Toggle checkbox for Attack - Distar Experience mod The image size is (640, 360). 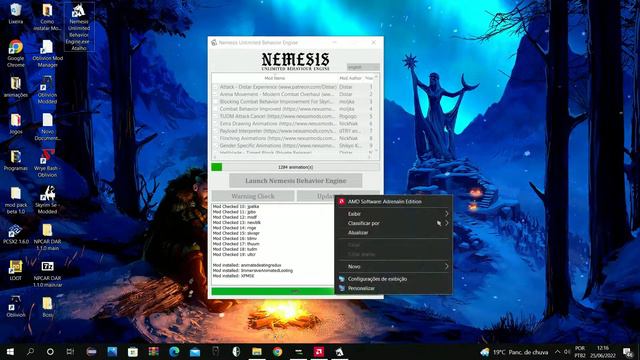coord(216,87)
